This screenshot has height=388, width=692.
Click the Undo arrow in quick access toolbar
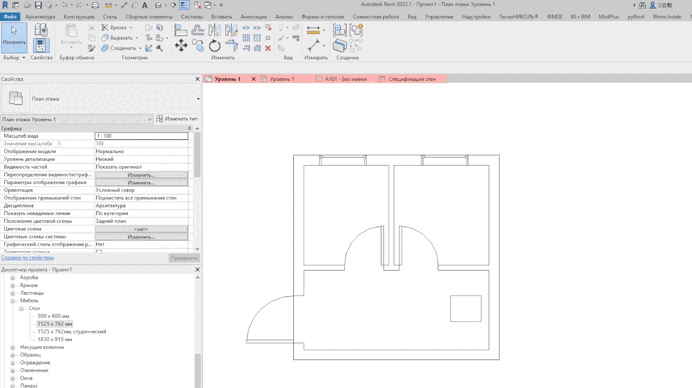click(x=64, y=5)
